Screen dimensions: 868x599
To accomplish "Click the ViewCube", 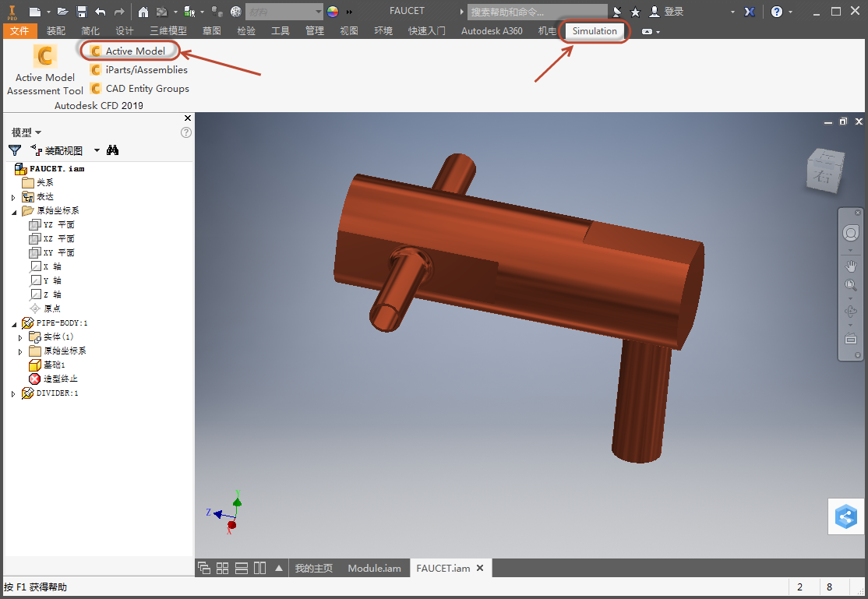I will (825, 171).
